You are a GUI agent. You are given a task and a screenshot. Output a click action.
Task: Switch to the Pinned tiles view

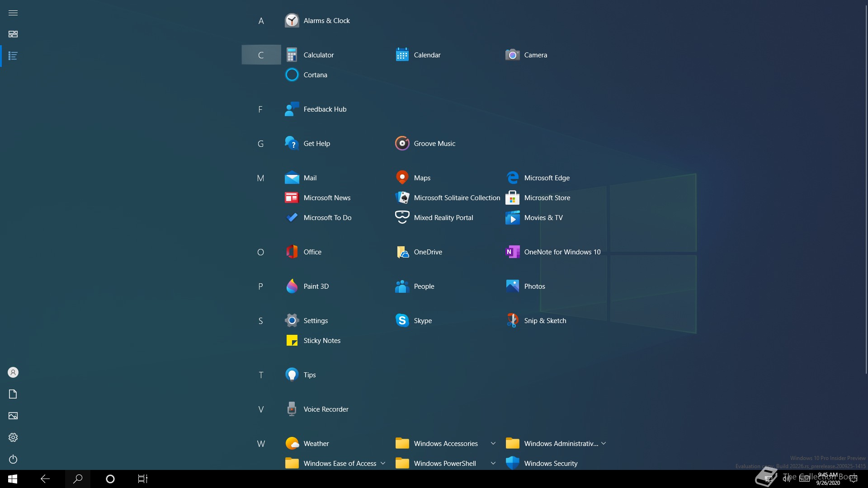click(13, 34)
